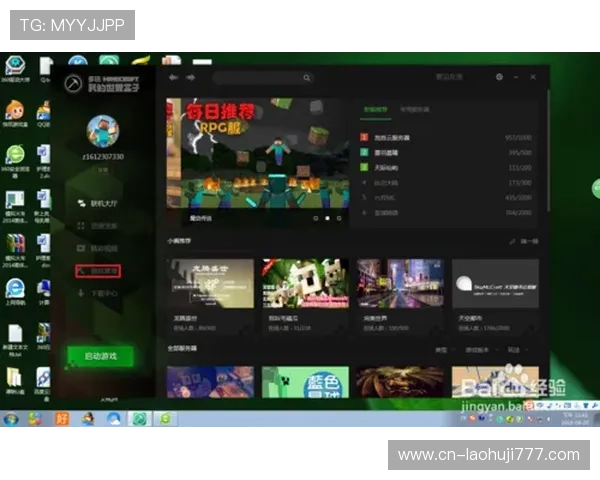Click the pickaxe logo of the Minecraft box
This screenshot has height=480, width=600.
[73, 83]
